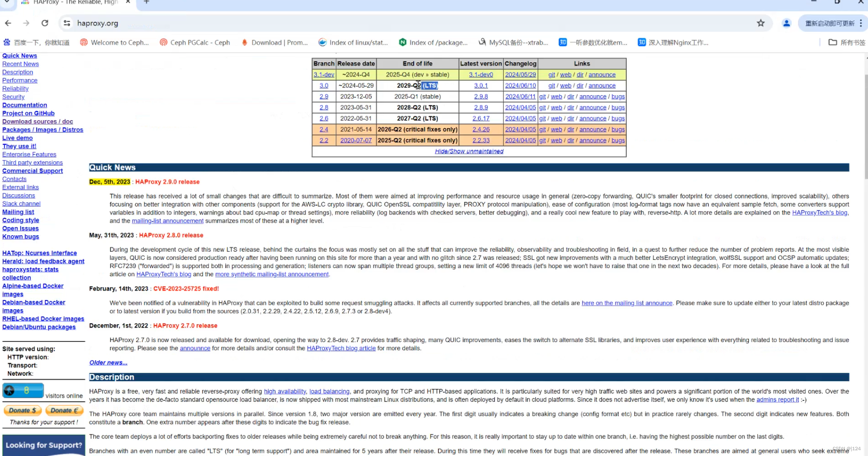Open the load balancing link
868x456 pixels.
tap(329, 392)
